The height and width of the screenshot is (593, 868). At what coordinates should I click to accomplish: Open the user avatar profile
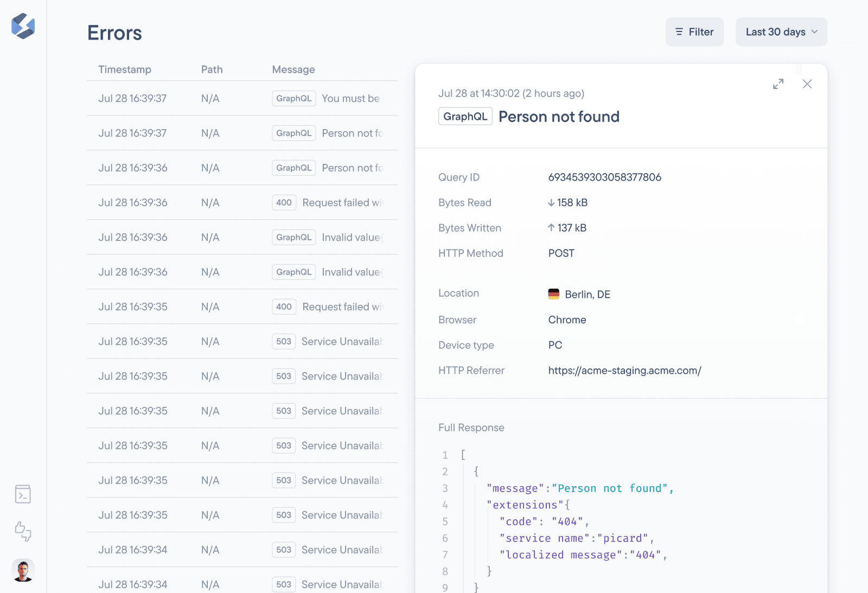tap(23, 570)
